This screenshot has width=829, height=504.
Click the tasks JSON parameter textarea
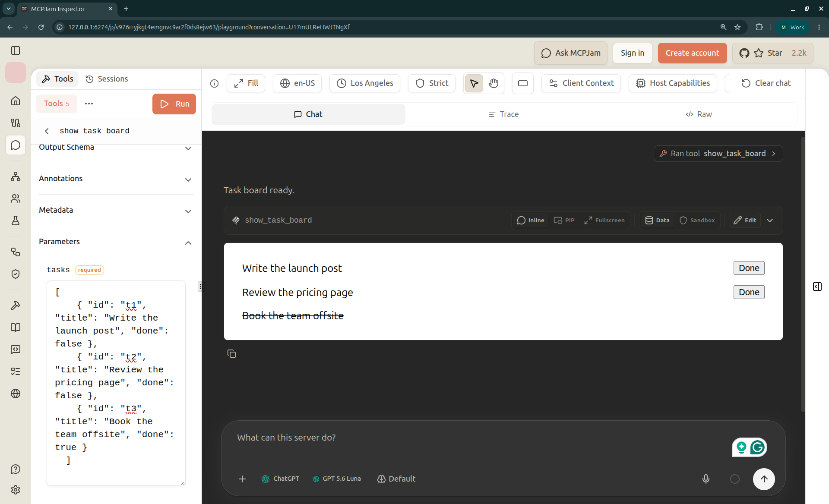[116, 383]
